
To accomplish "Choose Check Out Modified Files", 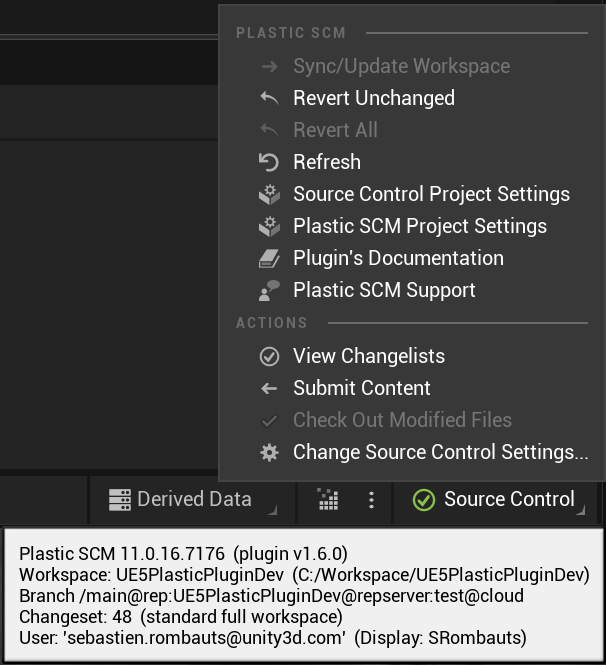I will click(402, 420).
